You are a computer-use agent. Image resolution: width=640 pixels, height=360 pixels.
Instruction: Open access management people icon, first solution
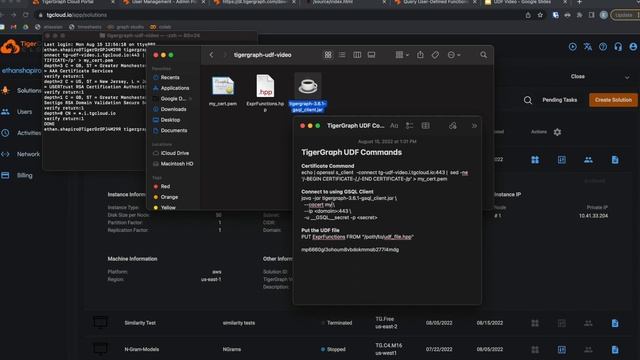(x=588, y=160)
